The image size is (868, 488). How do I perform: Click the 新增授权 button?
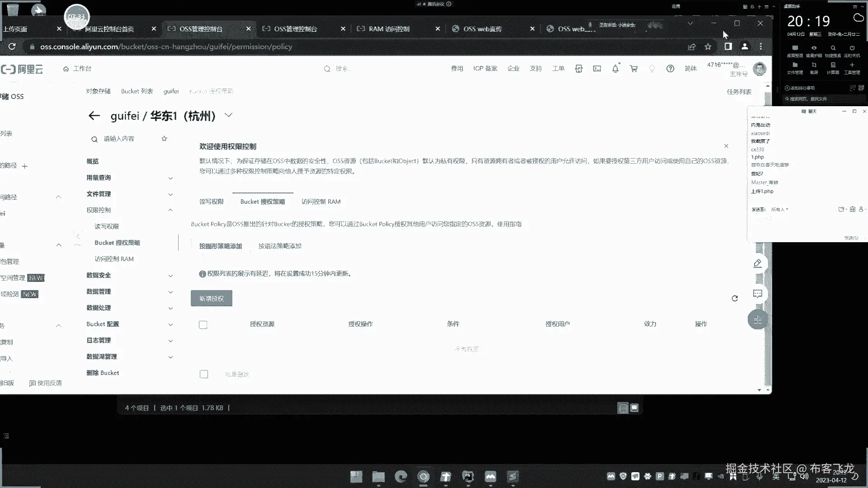(211, 298)
